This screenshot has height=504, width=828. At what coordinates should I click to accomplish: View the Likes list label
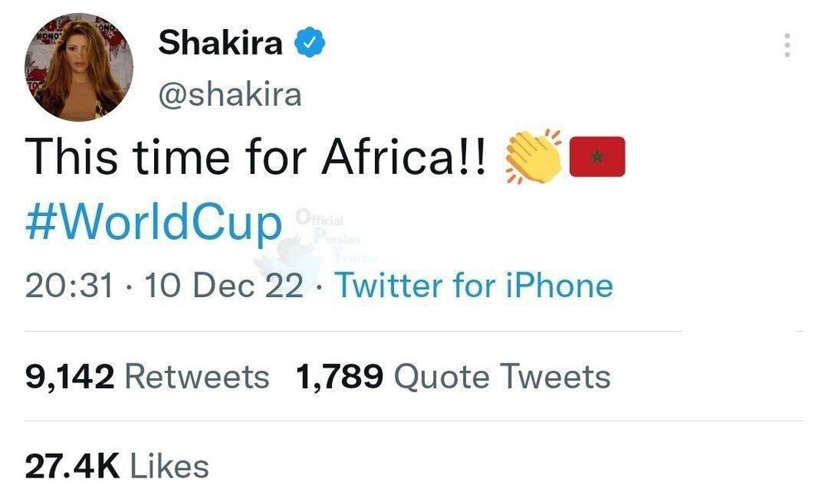coord(170,467)
